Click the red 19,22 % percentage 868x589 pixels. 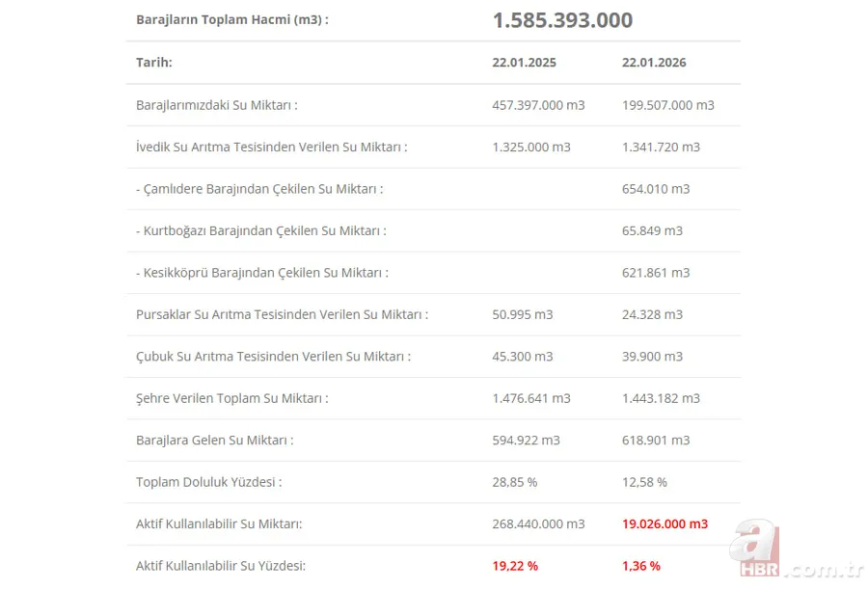pyautogui.click(x=515, y=566)
